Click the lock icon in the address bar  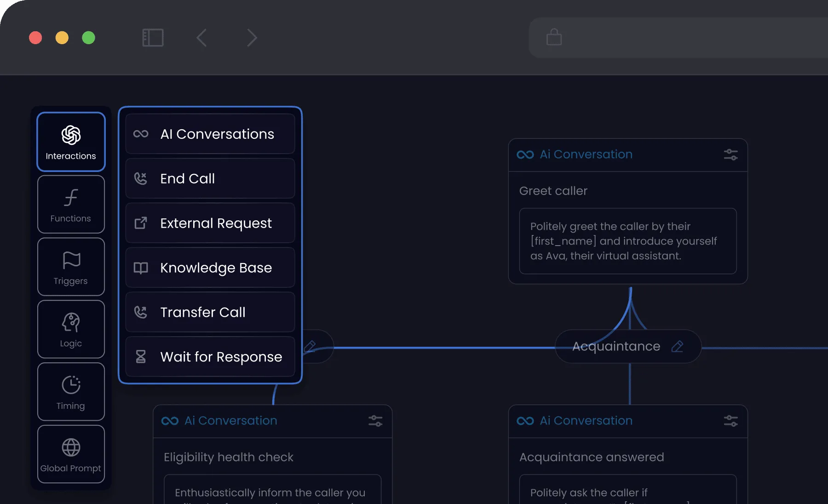pos(554,37)
